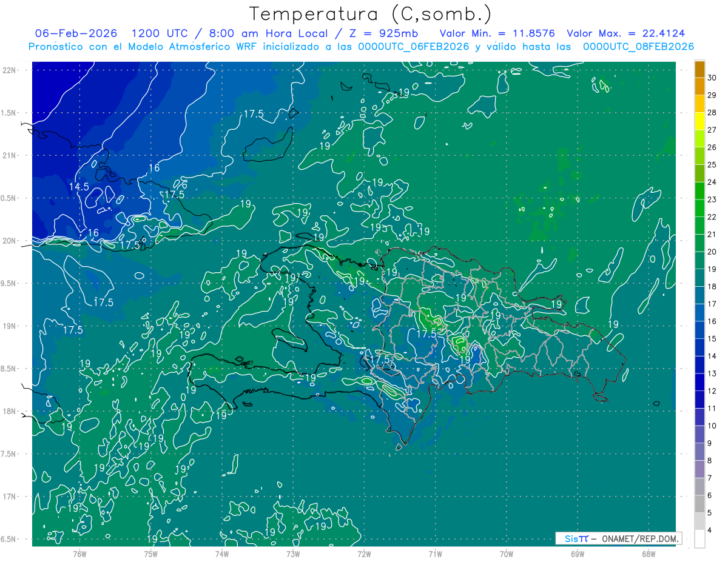Screen dimensions: 728x562
Task: Pick the white swatch at the legend bottom
Action: [699, 539]
